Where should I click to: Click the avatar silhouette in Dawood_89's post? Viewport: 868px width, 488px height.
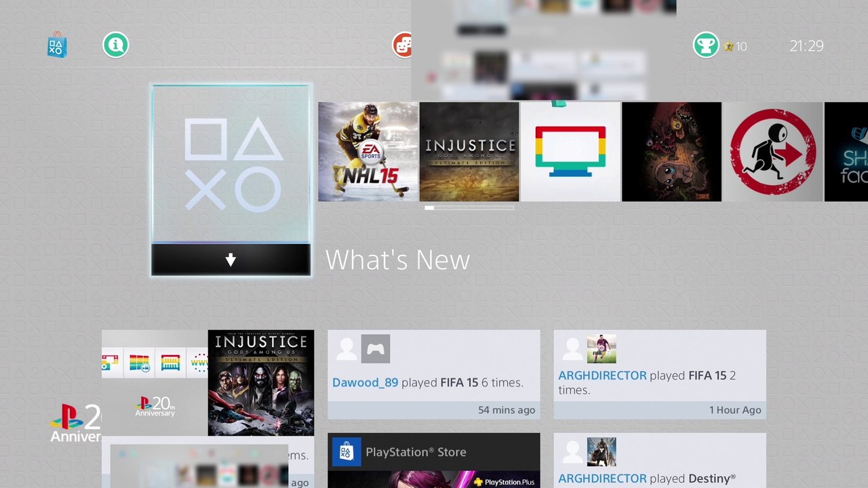pyautogui.click(x=346, y=349)
